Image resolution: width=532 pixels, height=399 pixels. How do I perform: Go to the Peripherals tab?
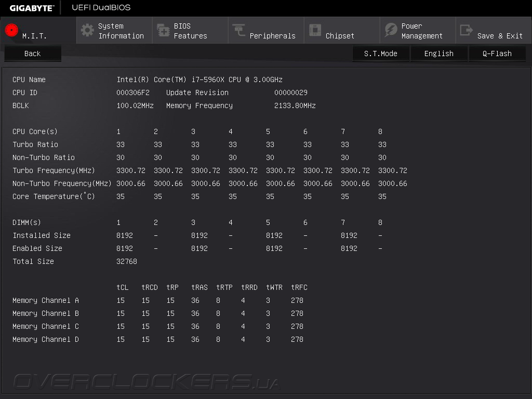pos(266,31)
